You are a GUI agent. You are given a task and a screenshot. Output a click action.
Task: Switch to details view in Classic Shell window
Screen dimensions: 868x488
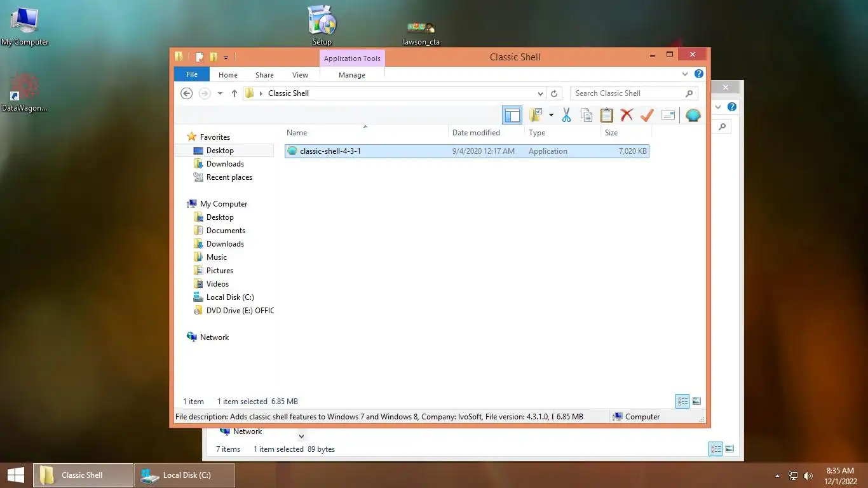point(682,401)
